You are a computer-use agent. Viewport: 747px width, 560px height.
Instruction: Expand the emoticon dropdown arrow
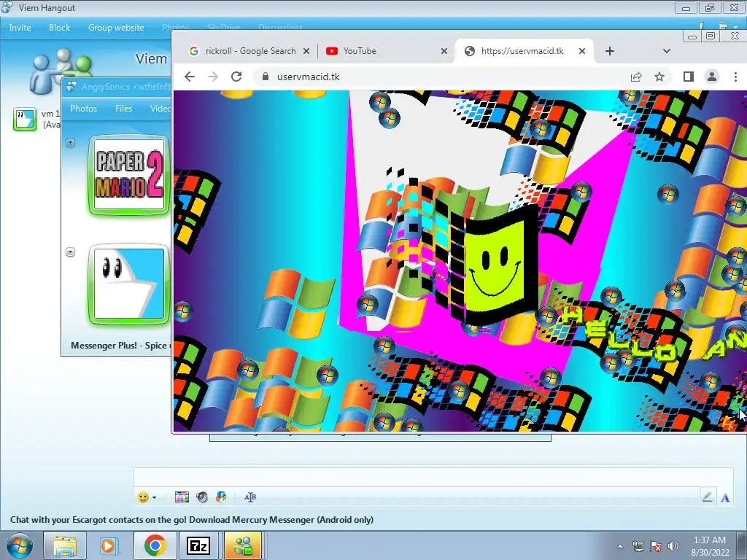coord(155,497)
